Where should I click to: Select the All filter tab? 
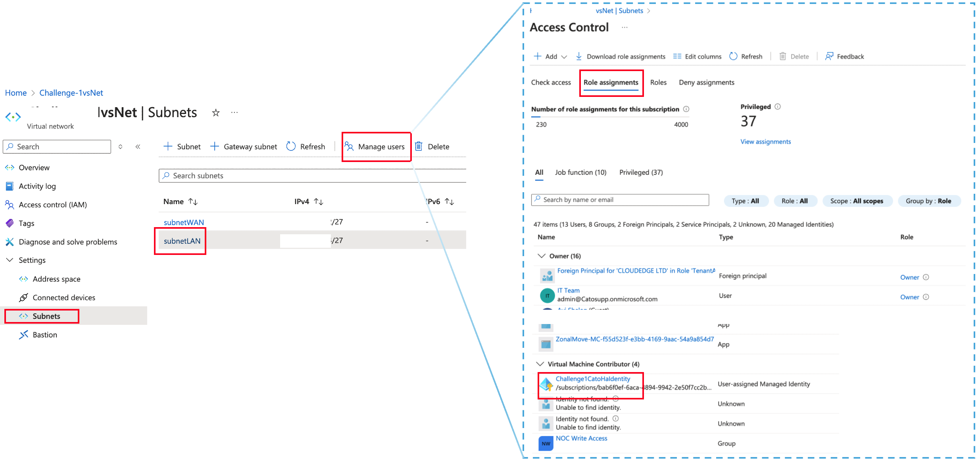click(x=539, y=172)
